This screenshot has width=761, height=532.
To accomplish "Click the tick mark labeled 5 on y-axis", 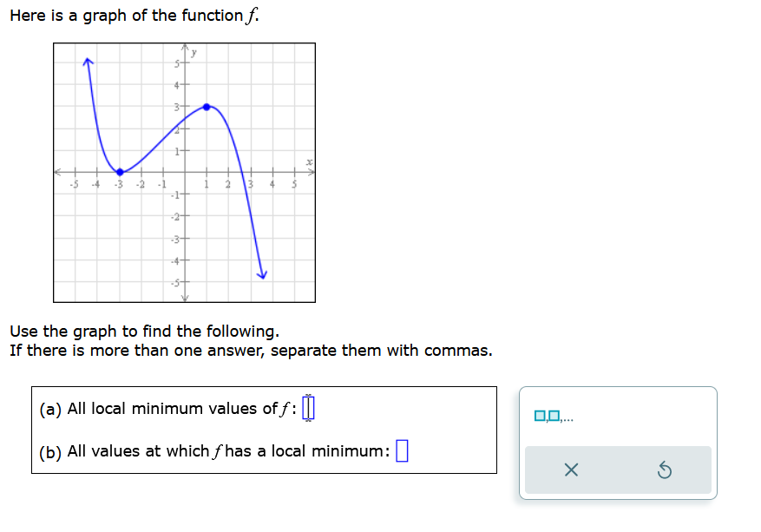I will 178,63.
